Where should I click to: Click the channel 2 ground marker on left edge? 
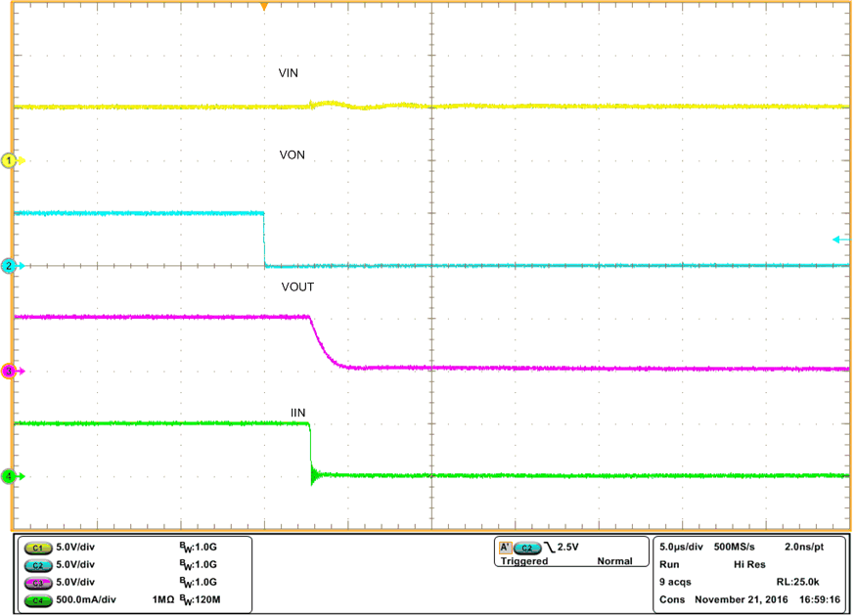point(8,263)
